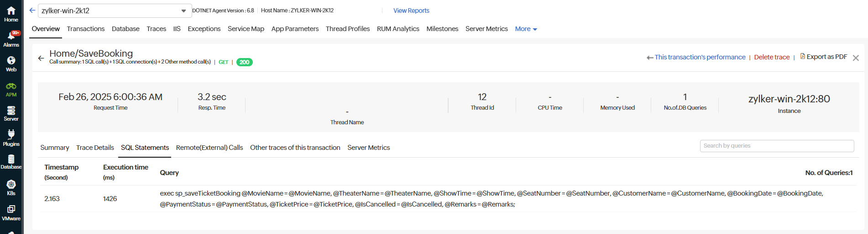Export the trace as PDF
The image size is (868, 234).
[824, 57]
